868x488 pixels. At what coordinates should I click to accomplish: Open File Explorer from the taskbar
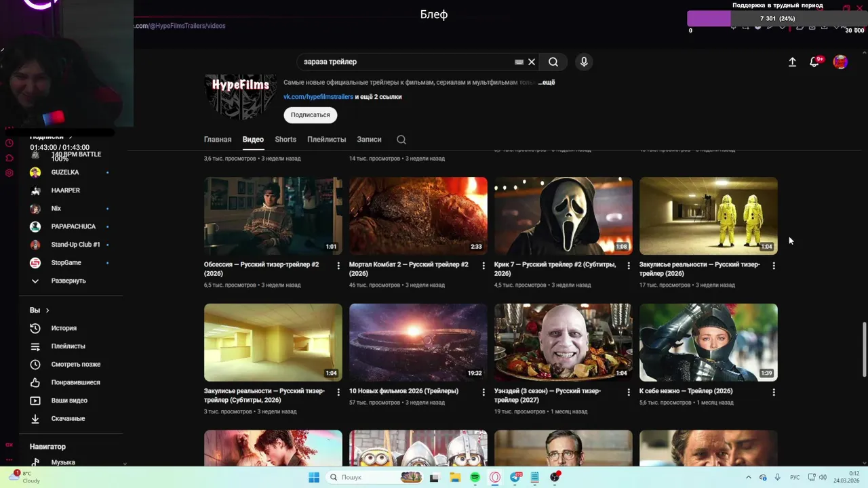pyautogui.click(x=455, y=477)
